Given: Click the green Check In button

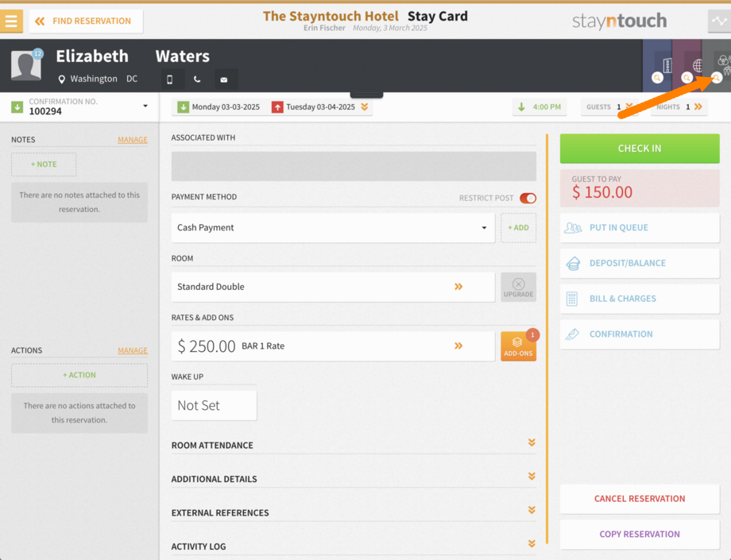Looking at the screenshot, I should 640,149.
